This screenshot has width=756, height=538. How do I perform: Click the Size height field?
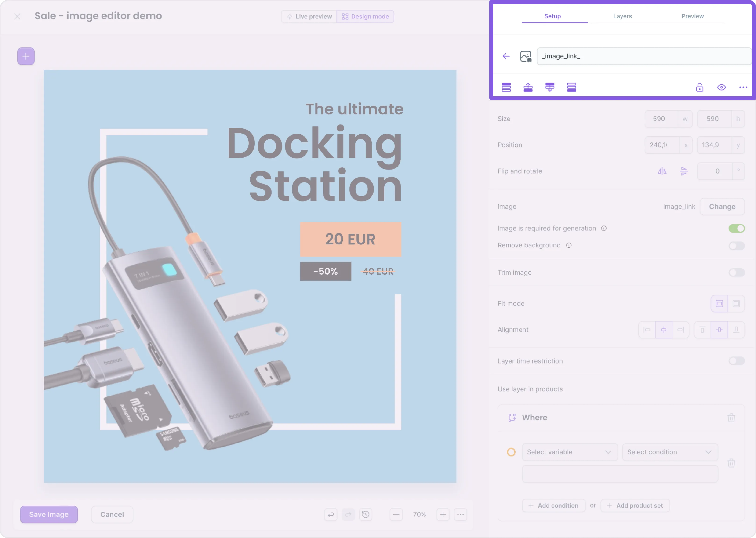[721, 119]
